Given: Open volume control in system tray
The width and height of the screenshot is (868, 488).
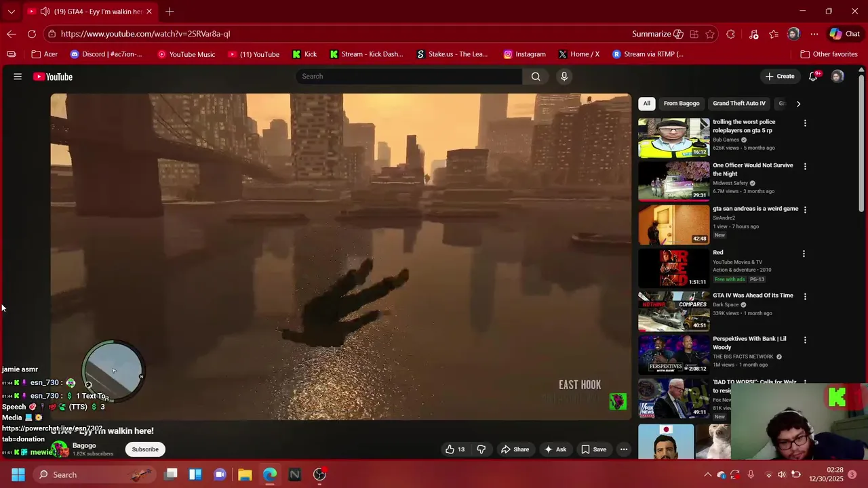Looking at the screenshot, I should [x=782, y=474].
